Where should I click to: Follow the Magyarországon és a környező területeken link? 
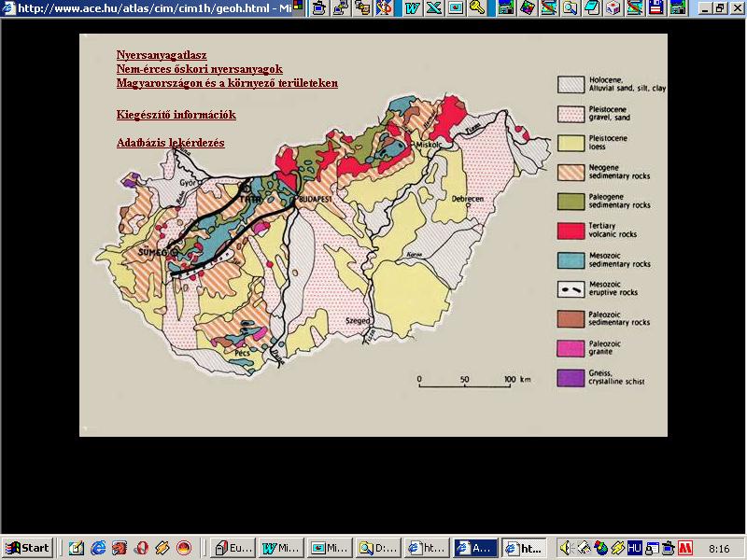[227, 83]
